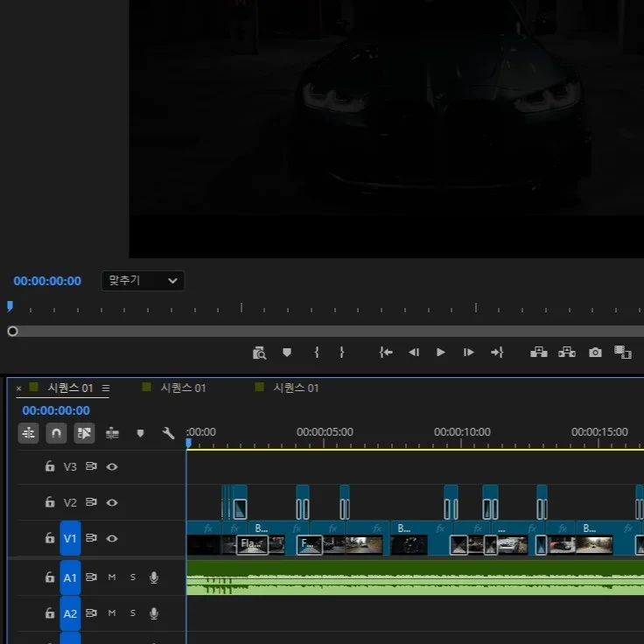Viewport: 644px width, 644px height.
Task: Click the Extract button
Action: (x=567, y=353)
